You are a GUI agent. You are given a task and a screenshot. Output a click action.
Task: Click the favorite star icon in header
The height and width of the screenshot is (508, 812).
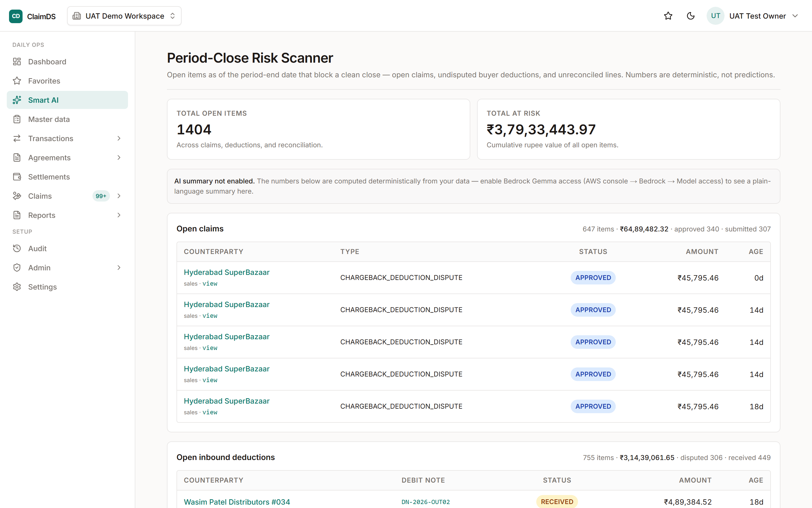pyautogui.click(x=668, y=16)
